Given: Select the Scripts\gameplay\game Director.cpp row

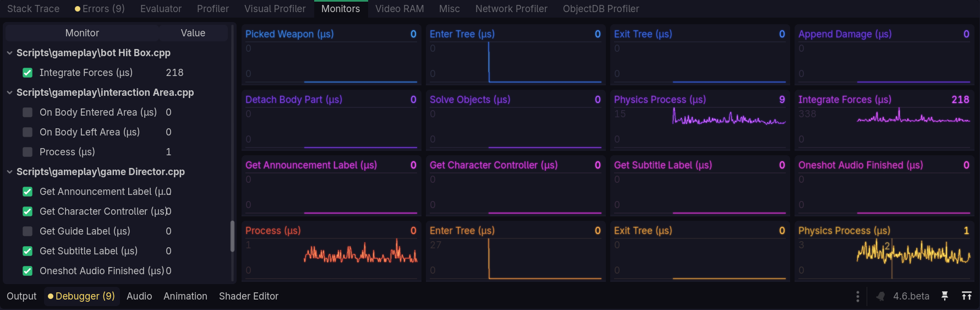Looking at the screenshot, I should [x=117, y=172].
